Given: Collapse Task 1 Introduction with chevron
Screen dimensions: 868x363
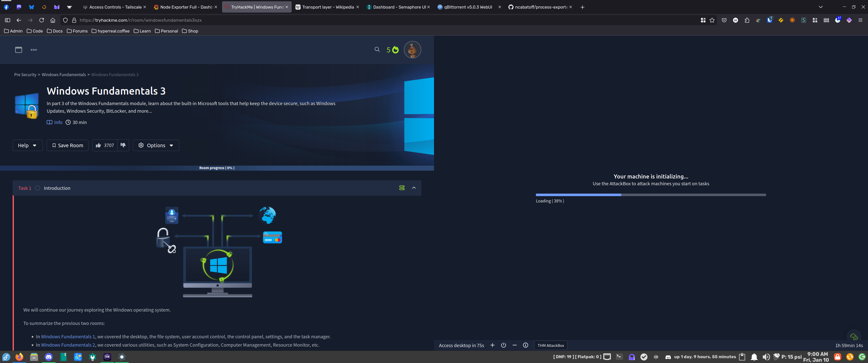Looking at the screenshot, I should (x=414, y=188).
